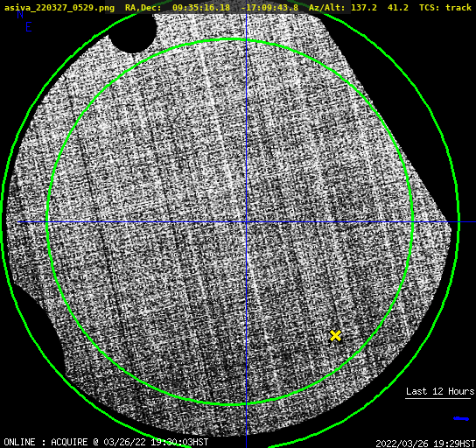Click the yellow X target marker
Viewport: 476px width, 448px height.
coord(335,336)
